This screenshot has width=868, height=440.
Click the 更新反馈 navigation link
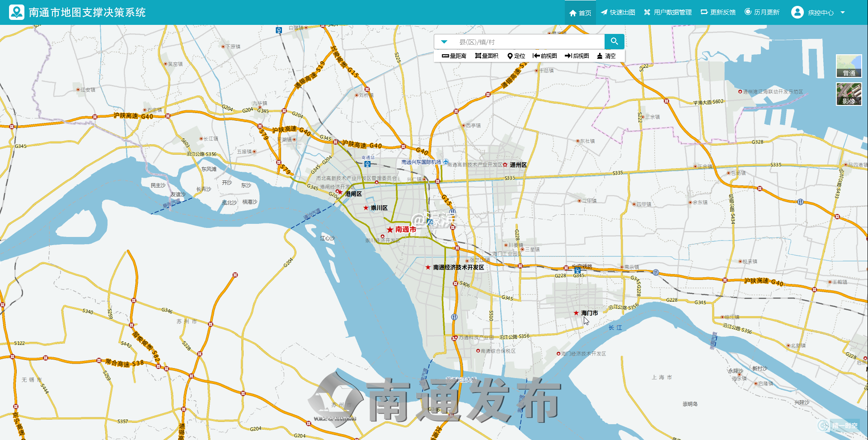point(718,12)
